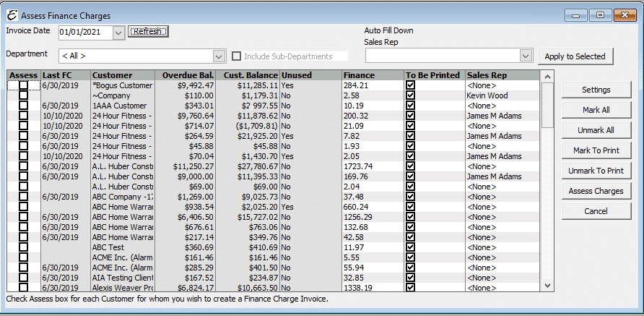Screen dimensions: 644x316
Task: Click the Sales Rep column header
Action: pos(502,75)
